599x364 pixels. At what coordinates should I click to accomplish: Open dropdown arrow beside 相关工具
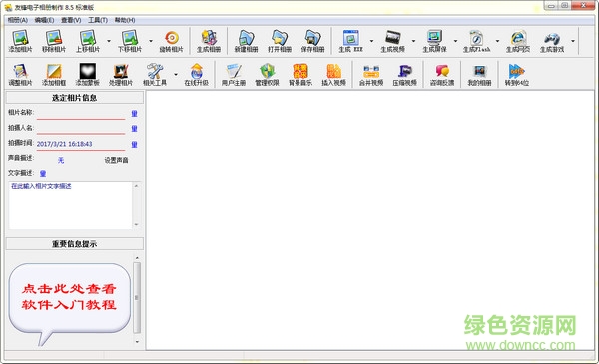(x=176, y=74)
